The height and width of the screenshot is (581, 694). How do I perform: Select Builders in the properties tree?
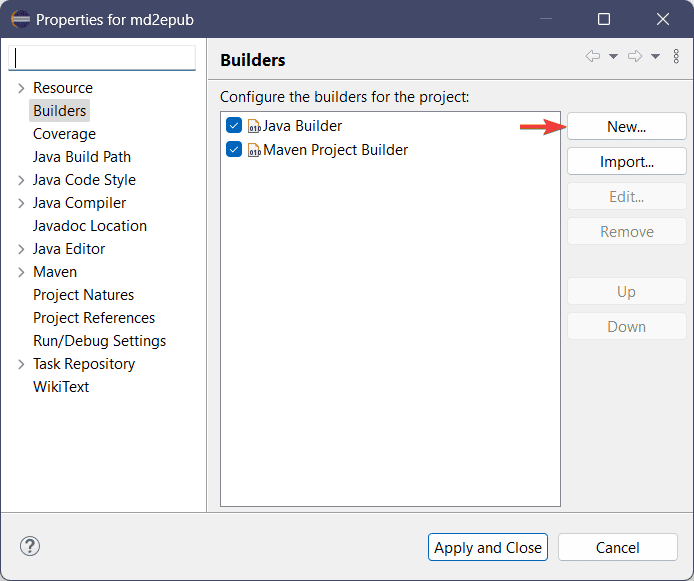(59, 111)
